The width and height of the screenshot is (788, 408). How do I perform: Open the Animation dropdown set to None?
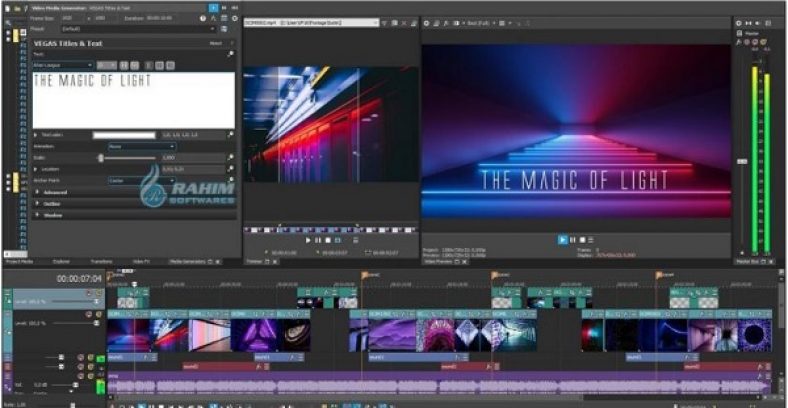tap(142, 146)
